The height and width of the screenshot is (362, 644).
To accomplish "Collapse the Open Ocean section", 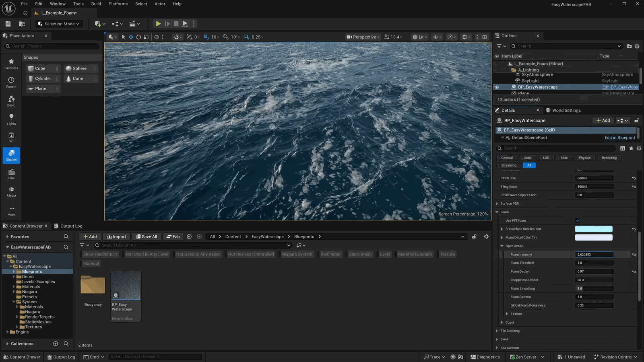I will 502,246.
